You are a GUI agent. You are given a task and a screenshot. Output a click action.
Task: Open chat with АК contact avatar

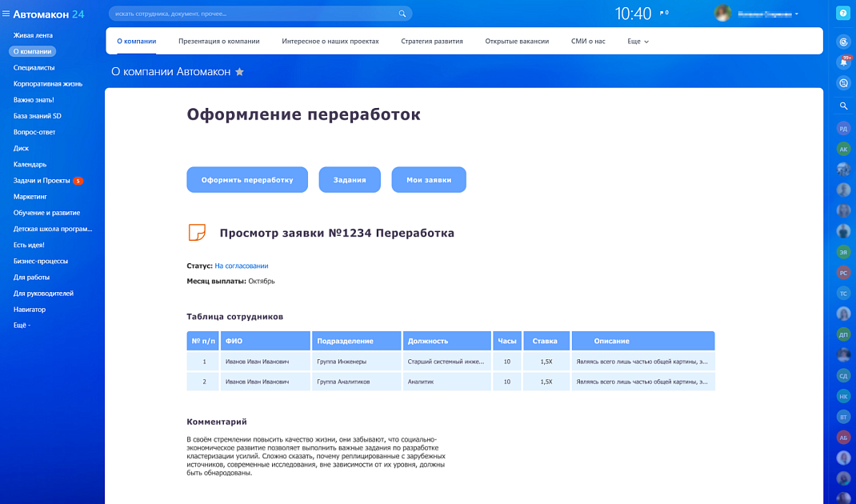pos(843,149)
